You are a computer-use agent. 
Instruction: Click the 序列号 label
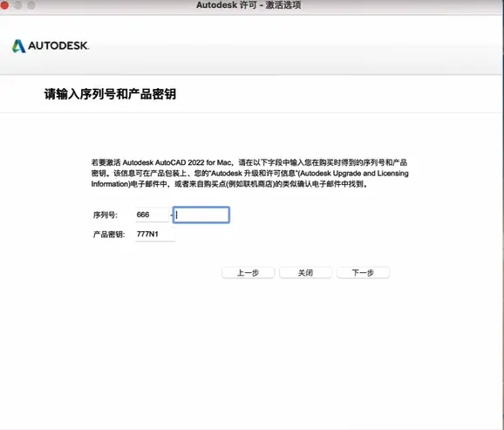point(106,215)
